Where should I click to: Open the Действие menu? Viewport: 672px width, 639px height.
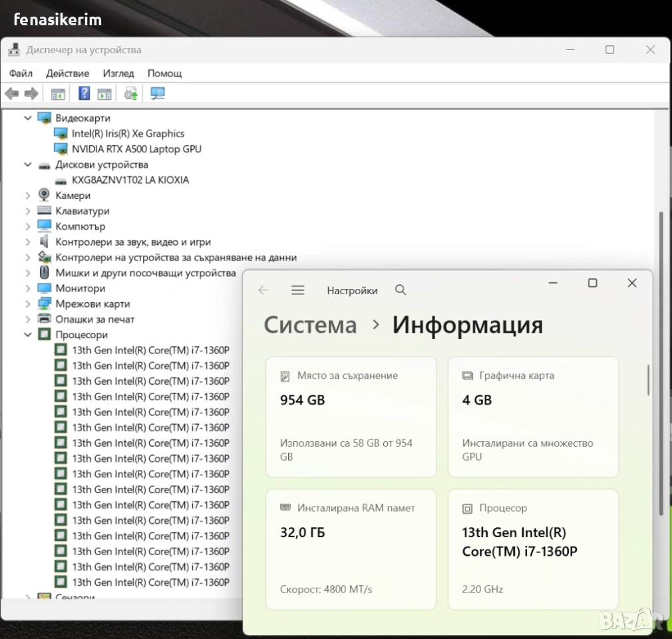click(x=67, y=73)
